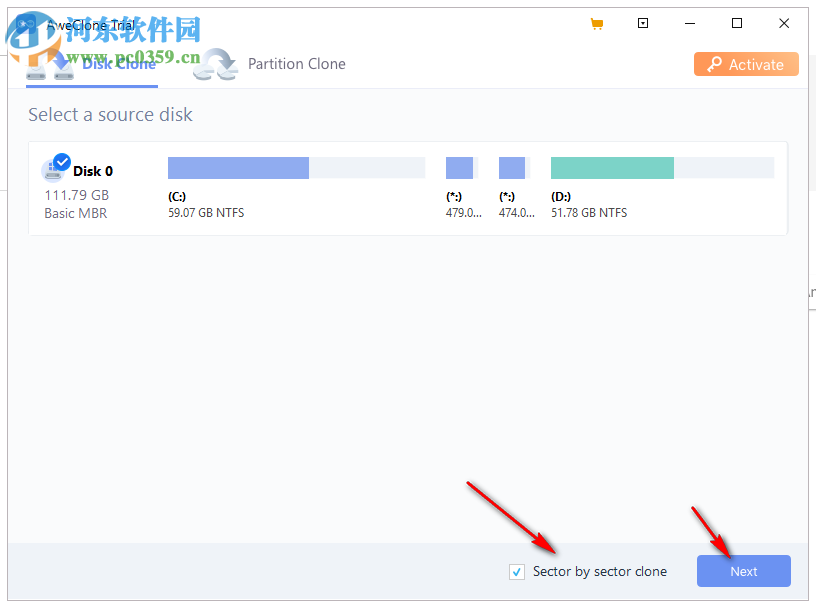The image size is (816, 608).
Task: Open the dropdown window control in titlebar
Action: click(643, 23)
